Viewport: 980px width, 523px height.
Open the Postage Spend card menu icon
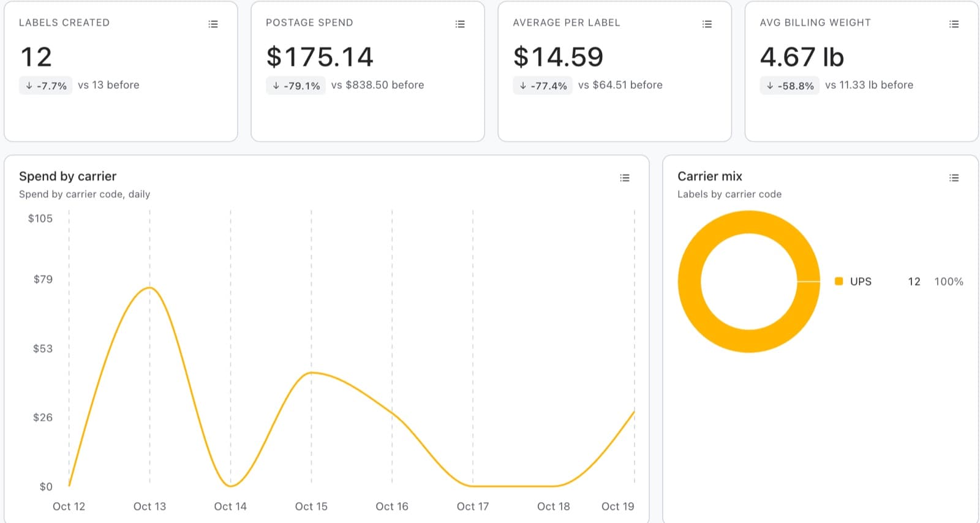(x=460, y=24)
